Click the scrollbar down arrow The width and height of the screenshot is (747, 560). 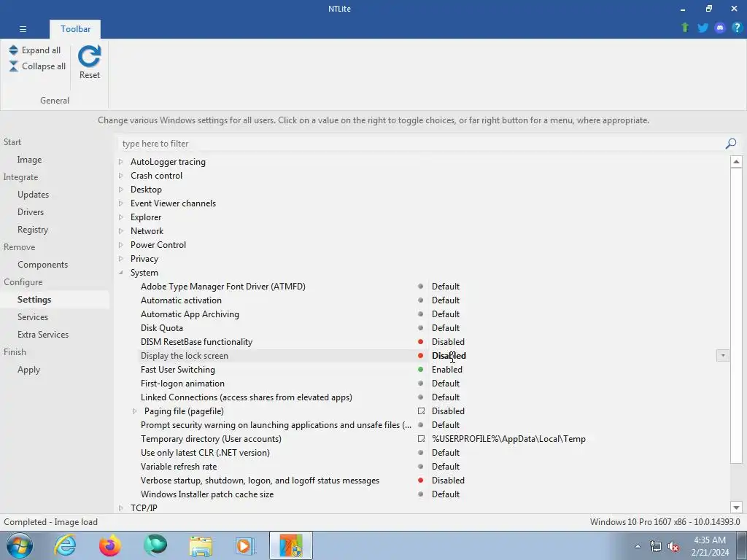[736, 507]
